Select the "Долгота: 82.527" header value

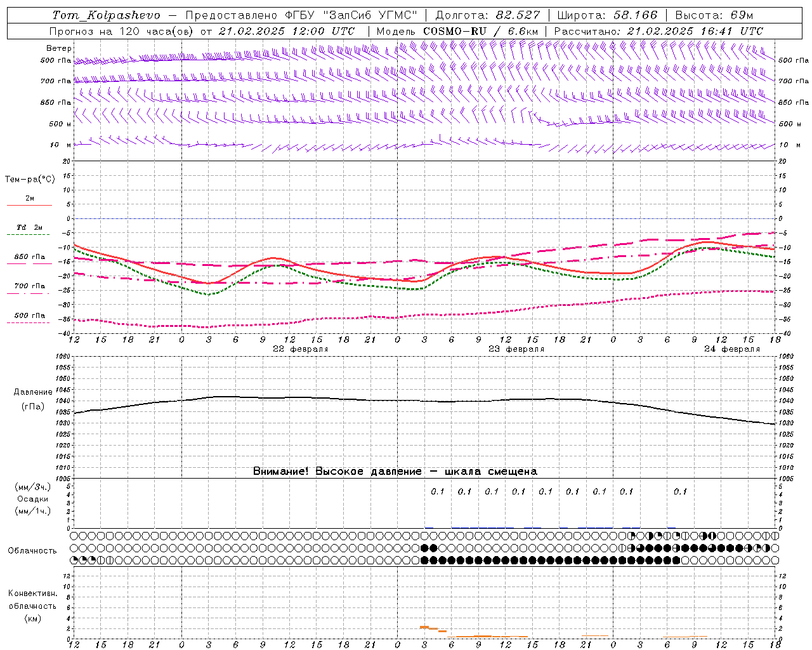click(x=488, y=15)
